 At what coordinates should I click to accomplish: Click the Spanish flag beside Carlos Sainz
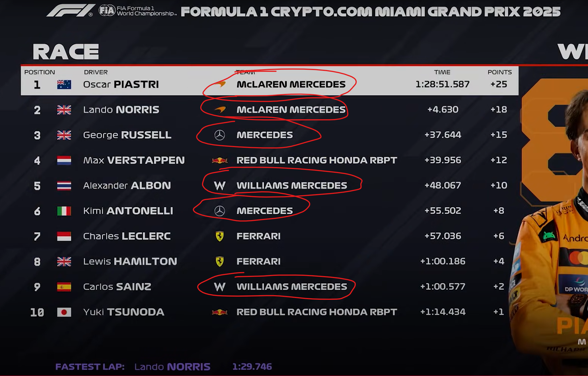click(64, 287)
